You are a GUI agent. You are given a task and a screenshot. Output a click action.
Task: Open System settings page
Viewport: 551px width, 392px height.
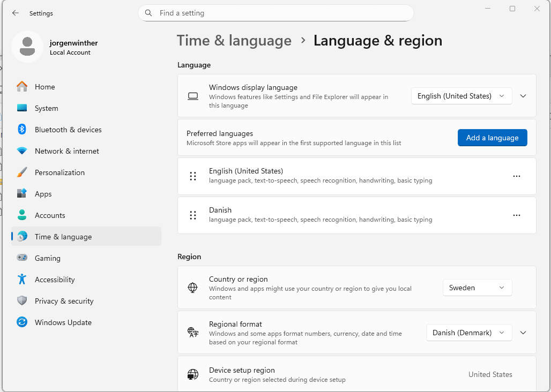tap(86, 108)
